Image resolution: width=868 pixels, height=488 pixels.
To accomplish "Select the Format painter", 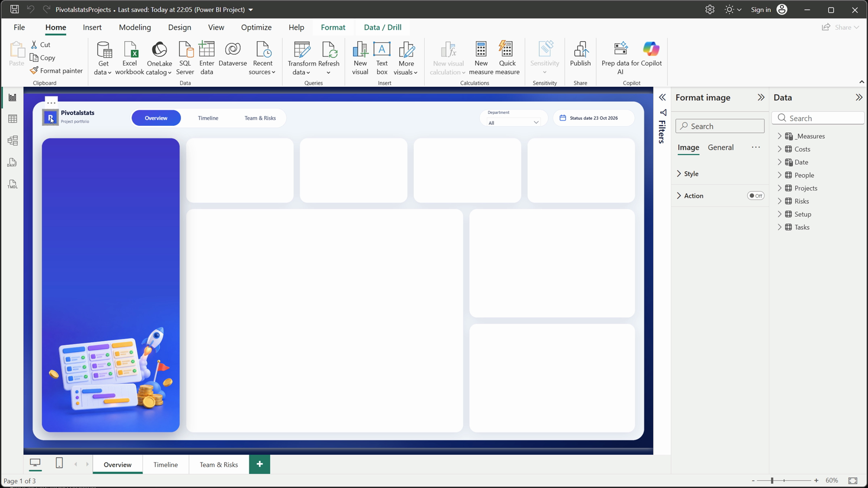I will (x=56, y=70).
